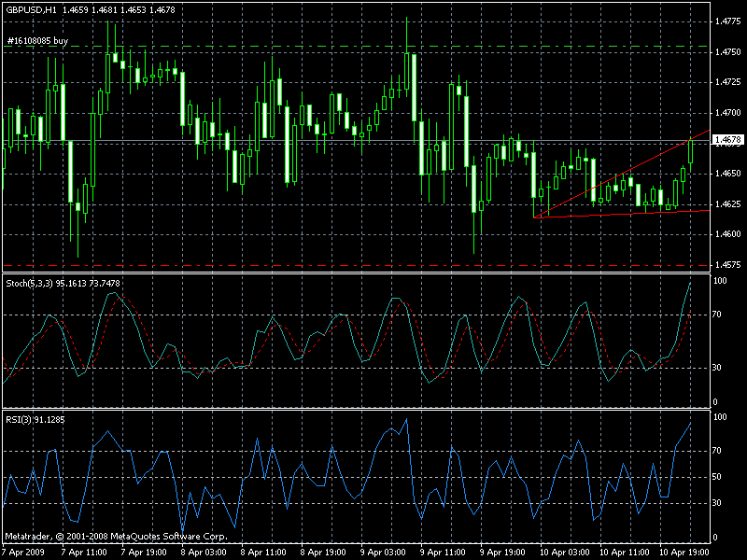The height and width of the screenshot is (560, 747).
Task: Select the Stoch(5,3,3) indicator label
Action: tap(63, 284)
